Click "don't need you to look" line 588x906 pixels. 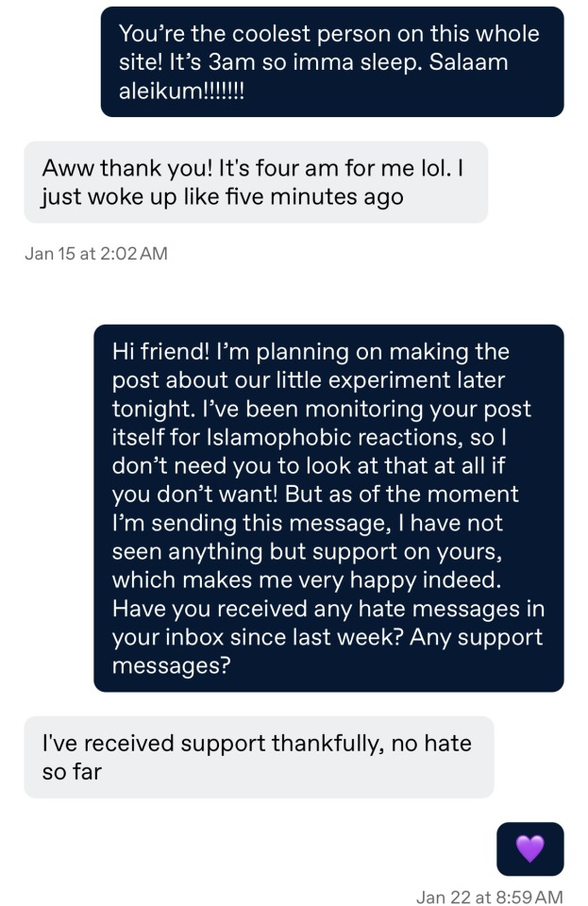coord(247,466)
